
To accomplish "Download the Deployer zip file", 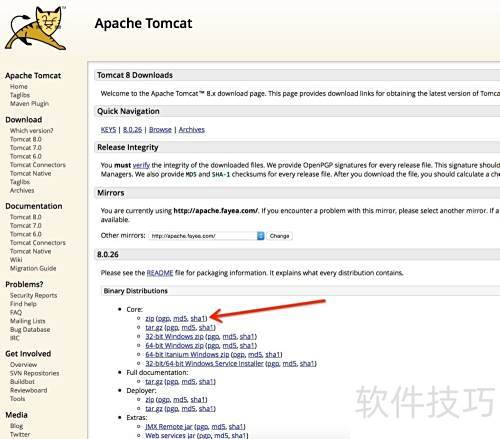I will tap(150, 400).
